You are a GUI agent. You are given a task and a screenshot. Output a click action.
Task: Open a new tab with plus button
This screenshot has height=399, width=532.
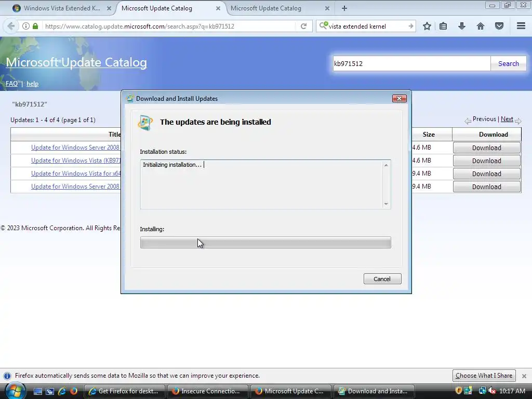(x=344, y=8)
